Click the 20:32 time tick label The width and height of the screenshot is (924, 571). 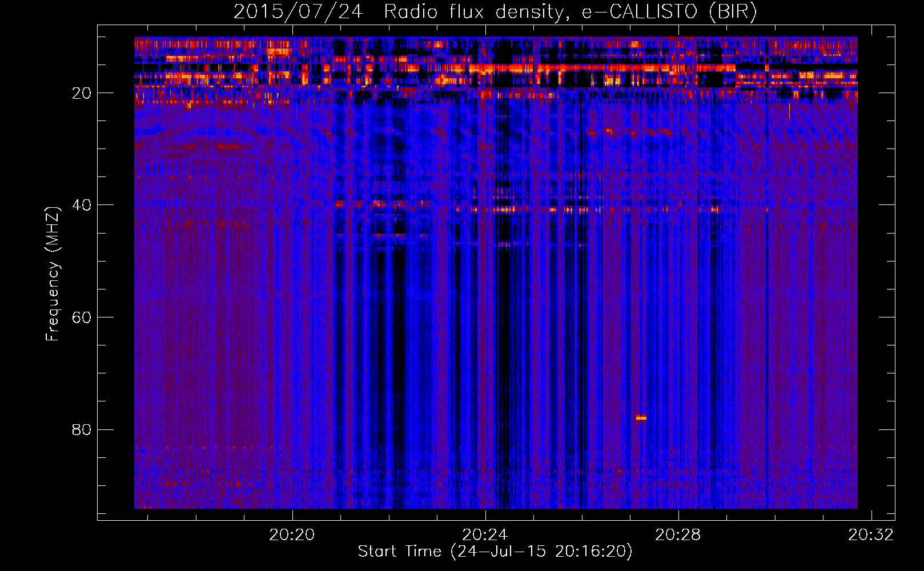tap(871, 535)
